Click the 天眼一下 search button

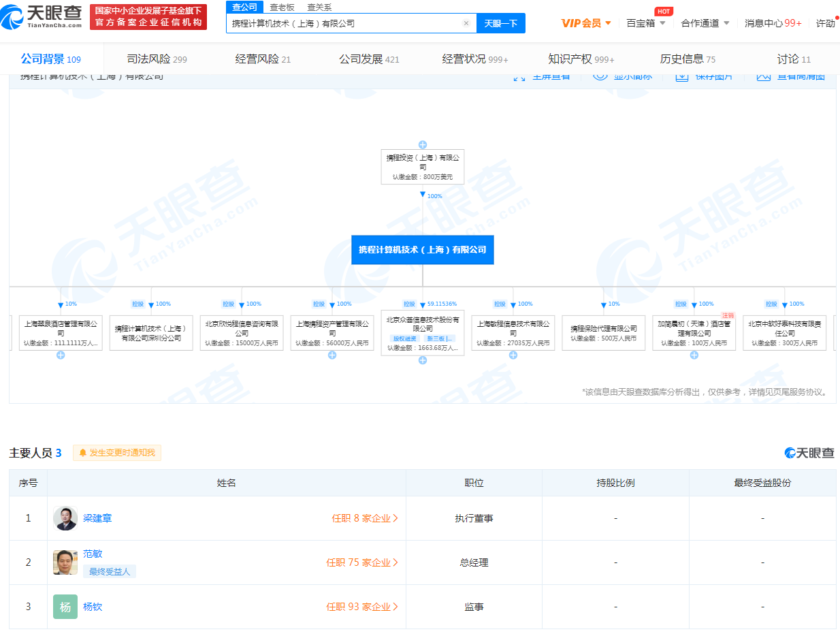pyautogui.click(x=500, y=23)
